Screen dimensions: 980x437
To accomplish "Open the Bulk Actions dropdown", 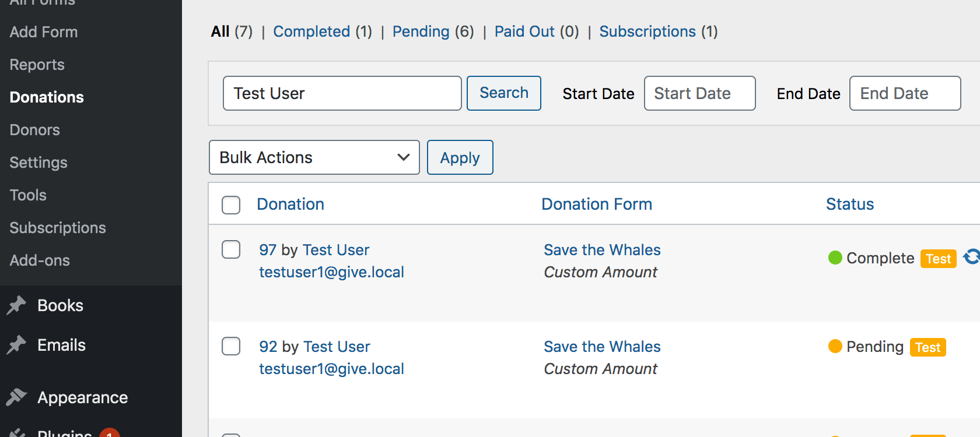I will point(314,157).
